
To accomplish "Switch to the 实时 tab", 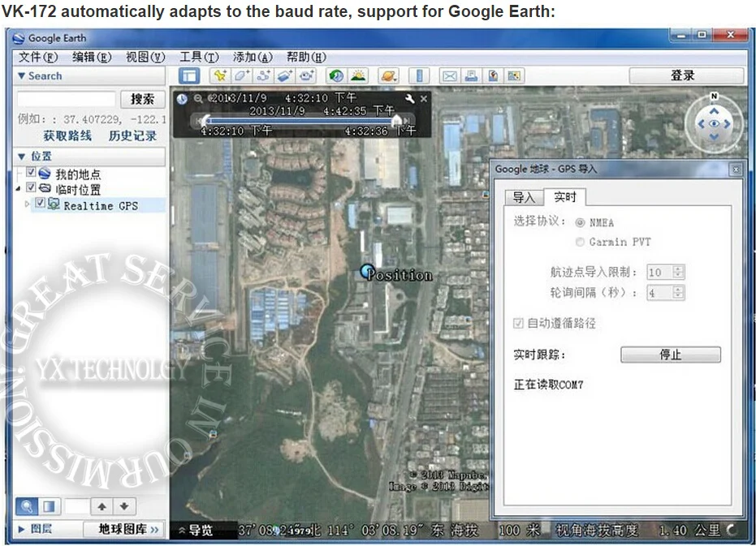I will point(565,196).
